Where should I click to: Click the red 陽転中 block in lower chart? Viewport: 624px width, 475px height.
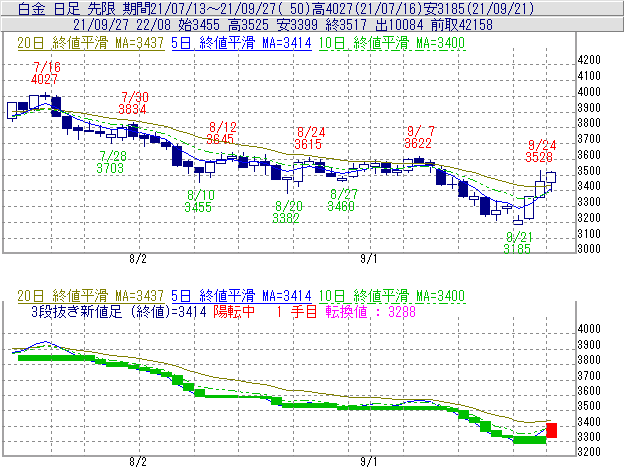[x=551, y=430]
